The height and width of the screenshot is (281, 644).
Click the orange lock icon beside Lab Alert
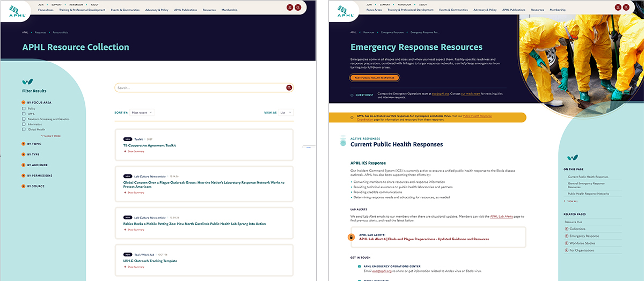[351, 236]
